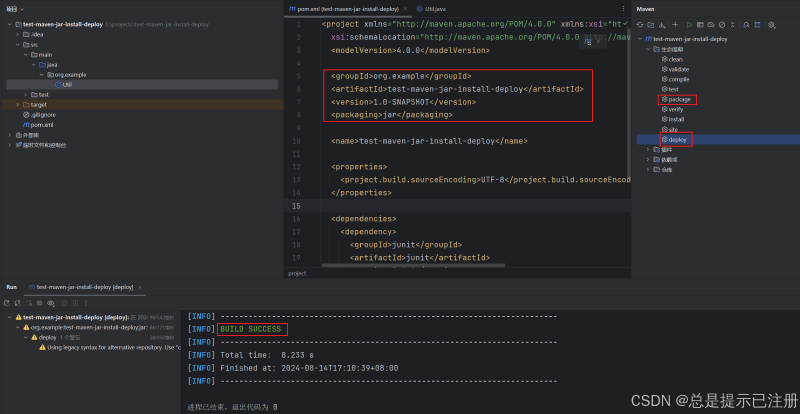Select verify lifecycle goal

672,109
